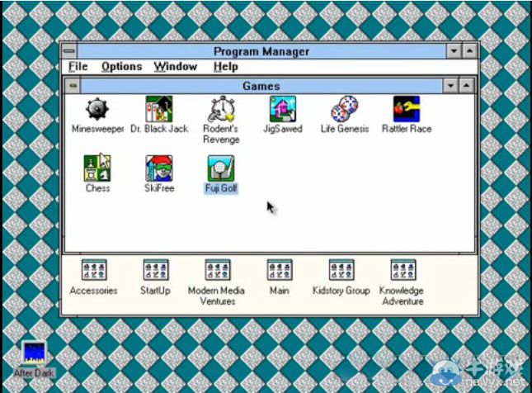Viewport: 532px width, 393px height.
Task: Select the Minesweeper game icon
Action: pos(97,109)
